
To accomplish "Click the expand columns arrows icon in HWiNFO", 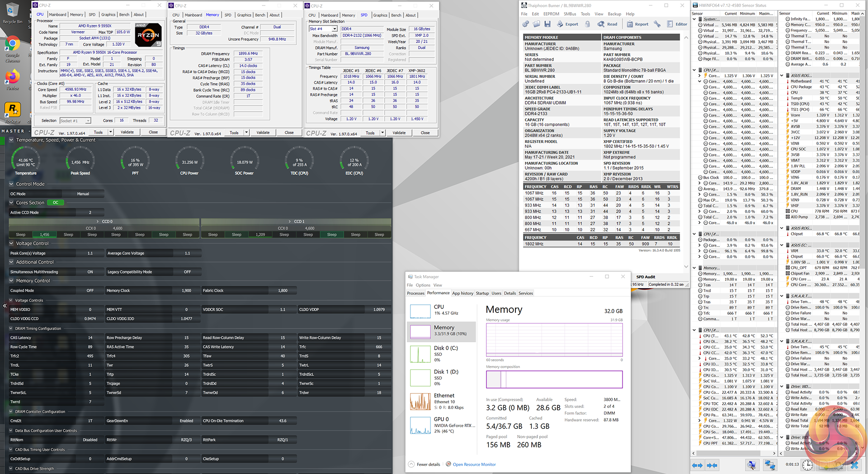I will pyautogui.click(x=698, y=465).
